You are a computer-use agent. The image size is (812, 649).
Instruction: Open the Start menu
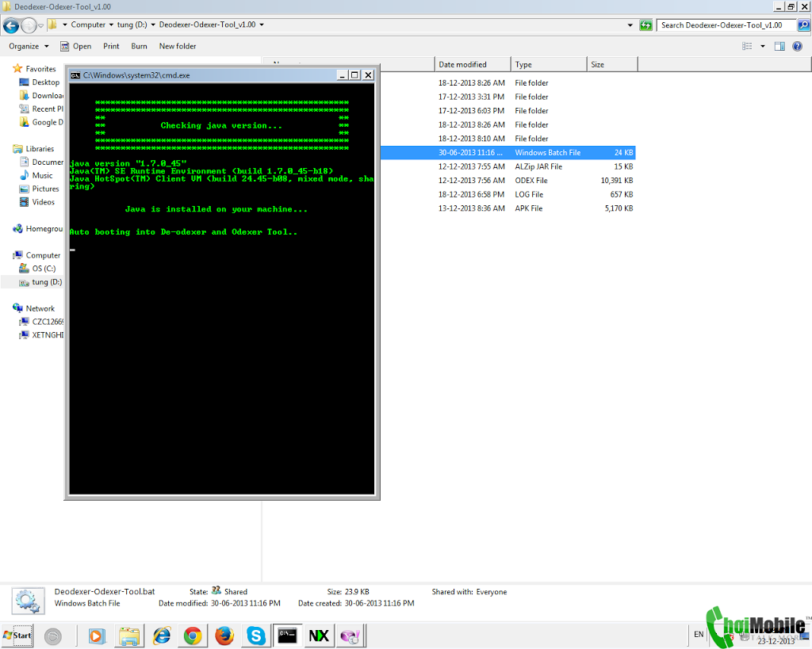pyautogui.click(x=17, y=636)
